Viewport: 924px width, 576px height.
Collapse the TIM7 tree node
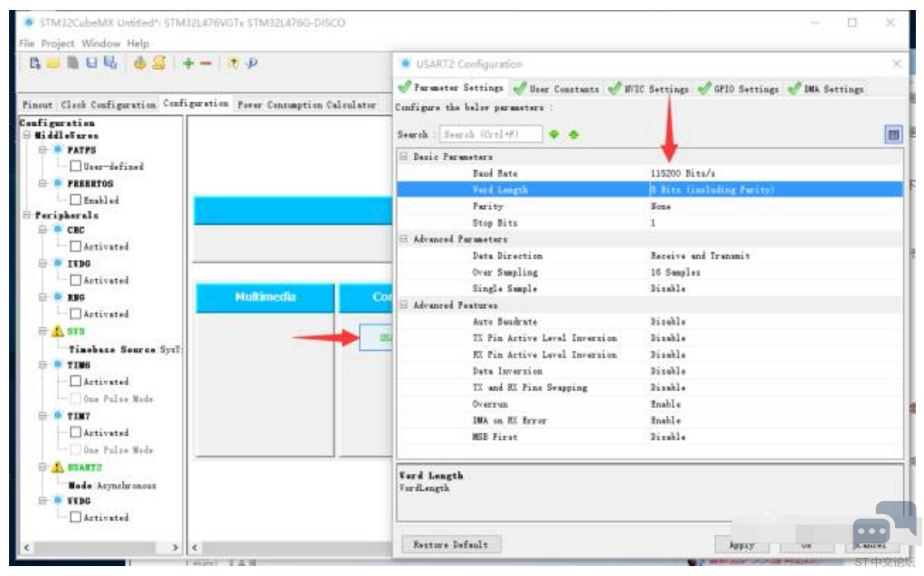pos(42,416)
